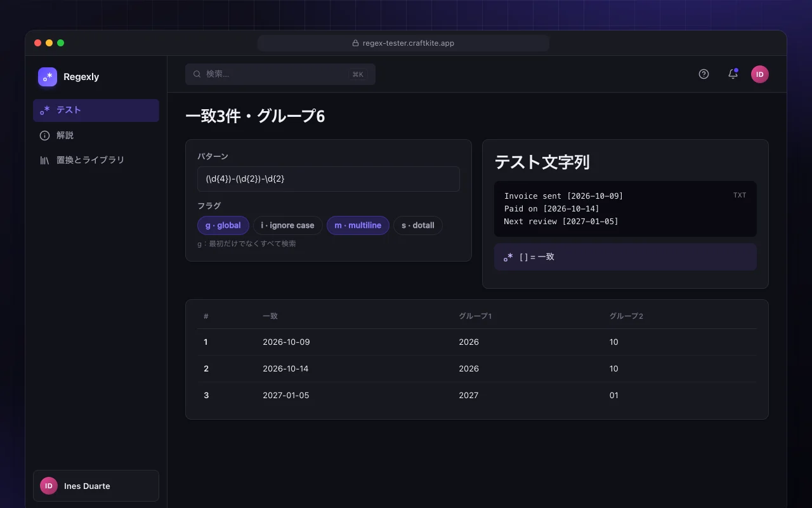Click the test string text area

(x=625, y=209)
